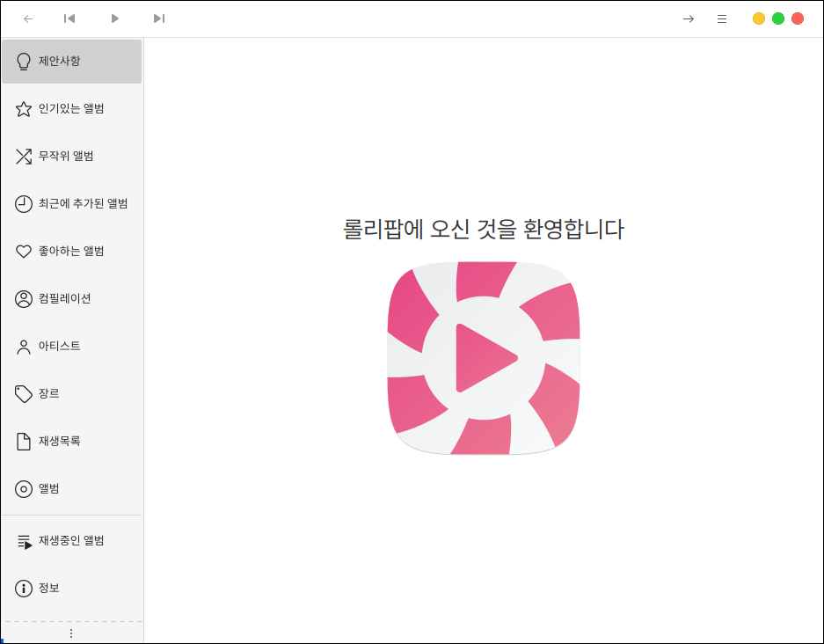The height and width of the screenshot is (644, 824).
Task: Click the person-circle icon for 컴필레이션
Action: coord(24,299)
